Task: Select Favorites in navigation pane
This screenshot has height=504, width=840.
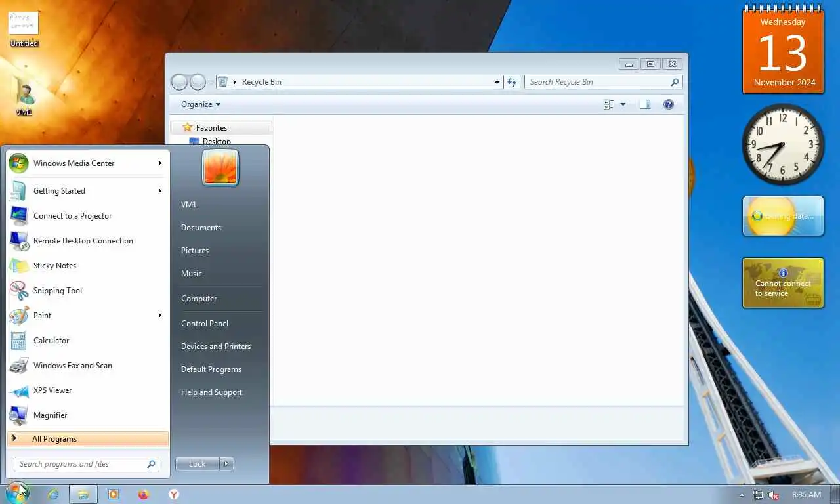Action: [x=211, y=128]
